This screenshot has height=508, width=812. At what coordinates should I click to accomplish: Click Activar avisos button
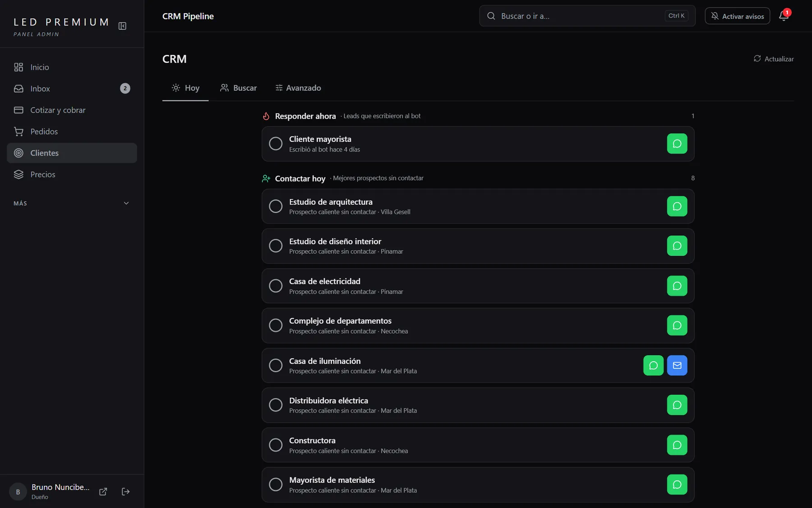737,16
